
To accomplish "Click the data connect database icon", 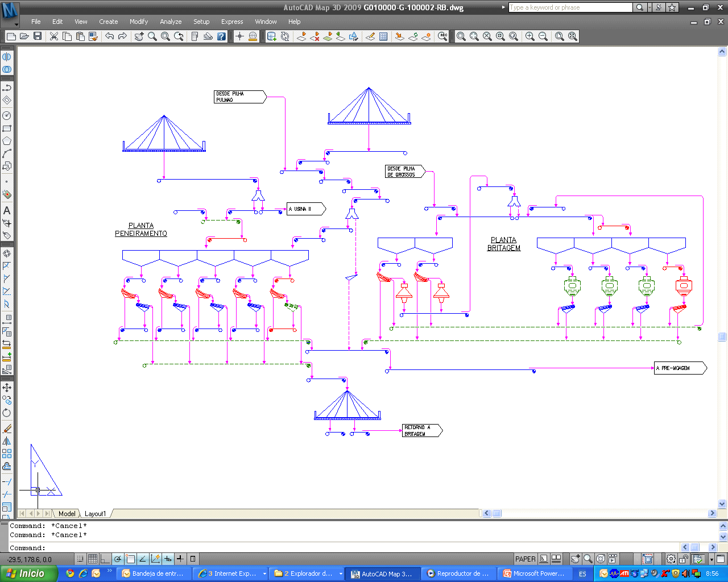I will (272, 36).
